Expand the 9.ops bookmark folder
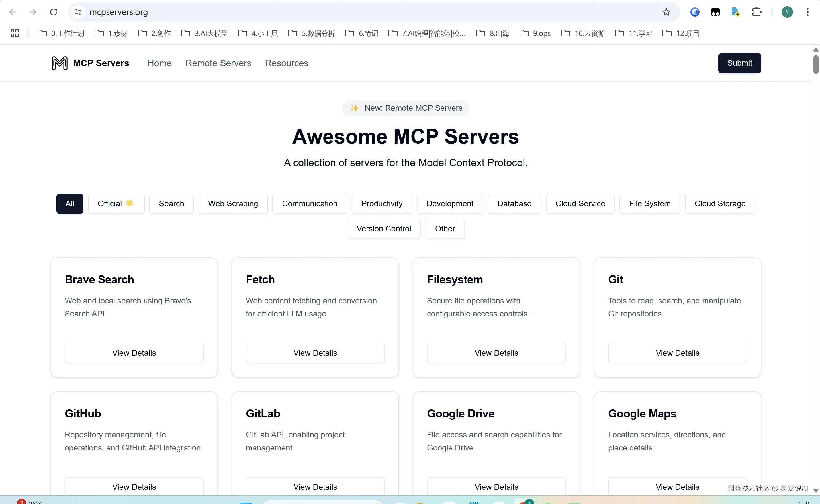820x504 pixels. [x=535, y=33]
